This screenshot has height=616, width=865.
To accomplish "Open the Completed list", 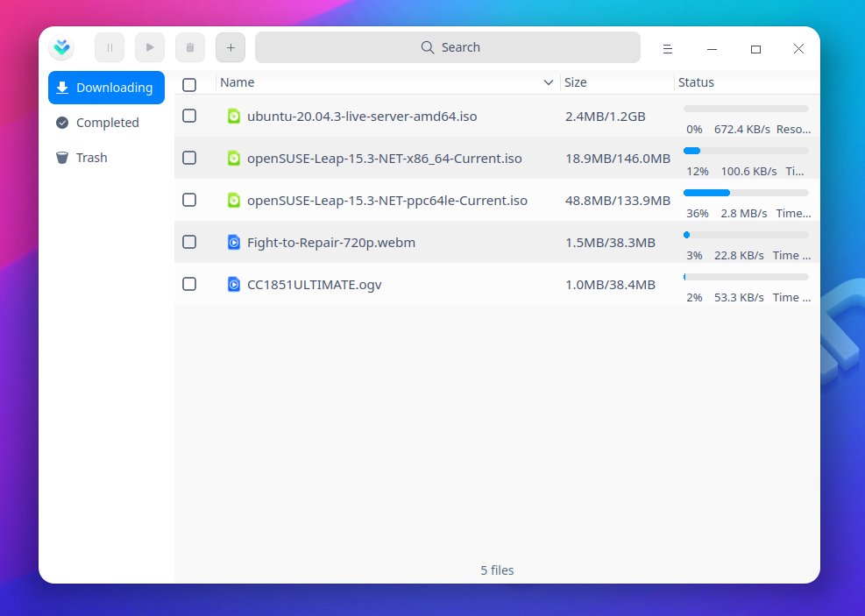I will 106,123.
